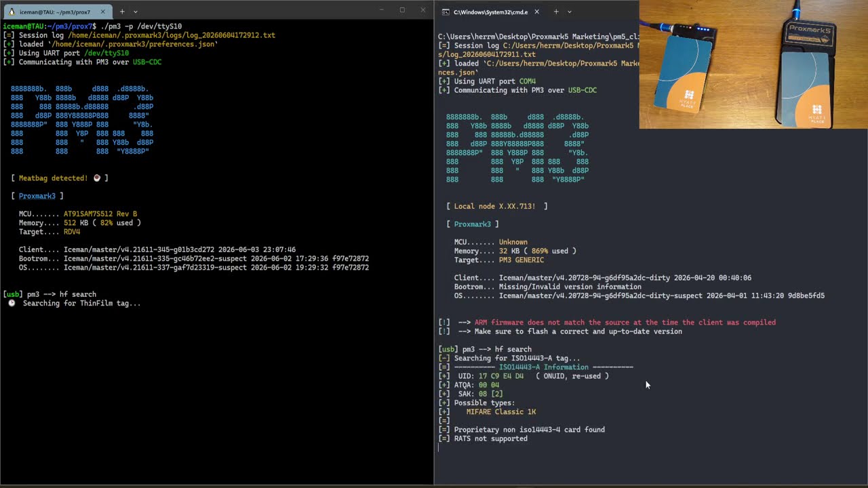Select the iceman@TAU: ~/pm3/prox7 tab

pyautogui.click(x=58, y=12)
